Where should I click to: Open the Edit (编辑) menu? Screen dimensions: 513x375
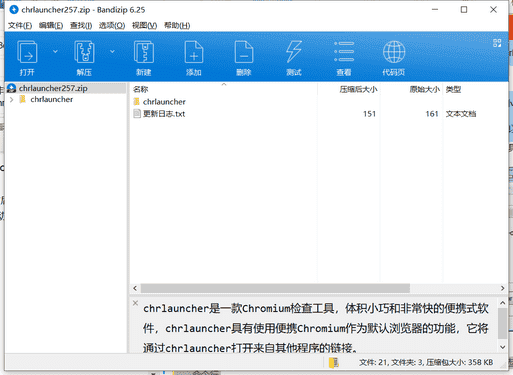pyautogui.click(x=51, y=25)
